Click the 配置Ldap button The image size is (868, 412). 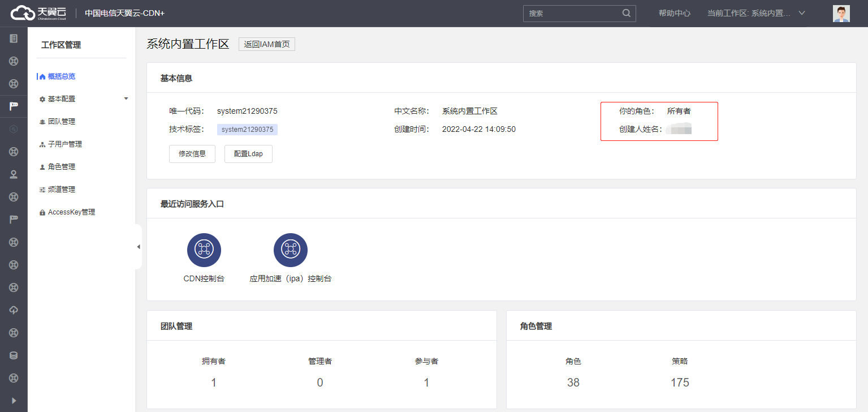248,154
